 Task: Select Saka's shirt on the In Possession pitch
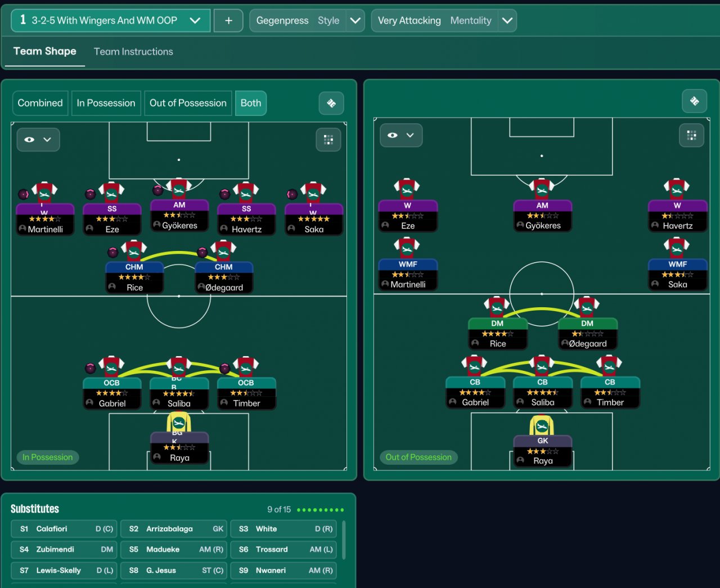(x=313, y=192)
